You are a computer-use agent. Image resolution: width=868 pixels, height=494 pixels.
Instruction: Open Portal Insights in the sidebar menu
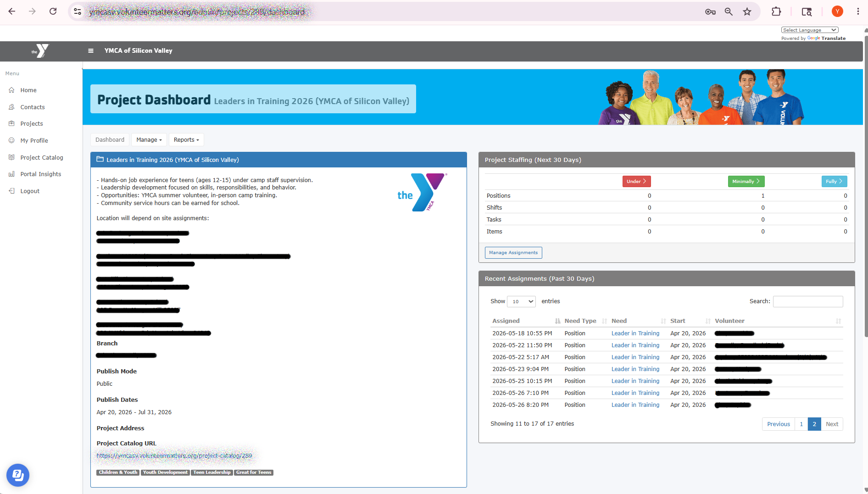pos(41,174)
